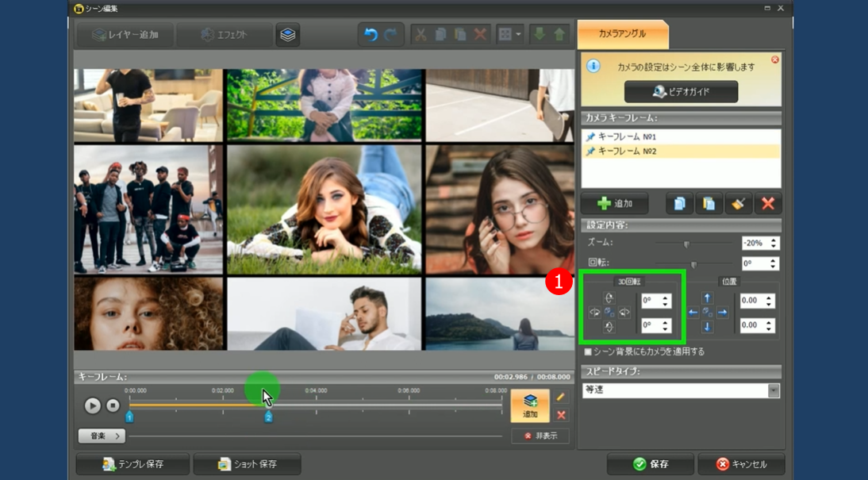This screenshot has width=868, height=480.
Task: Click the 非表示 hide toggle button
Action: [x=540, y=436]
